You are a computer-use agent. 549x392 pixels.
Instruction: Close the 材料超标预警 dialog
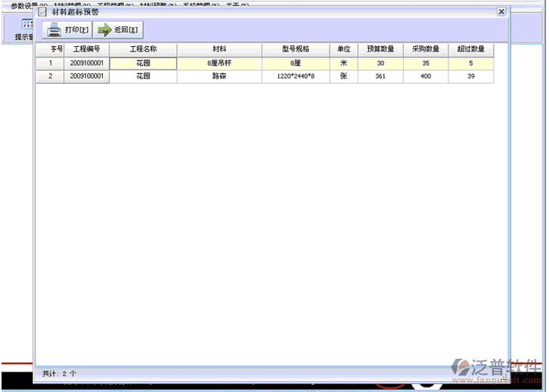[x=501, y=12]
